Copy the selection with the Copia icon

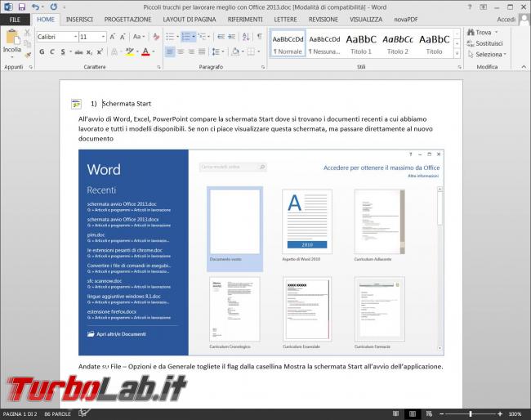point(28,43)
